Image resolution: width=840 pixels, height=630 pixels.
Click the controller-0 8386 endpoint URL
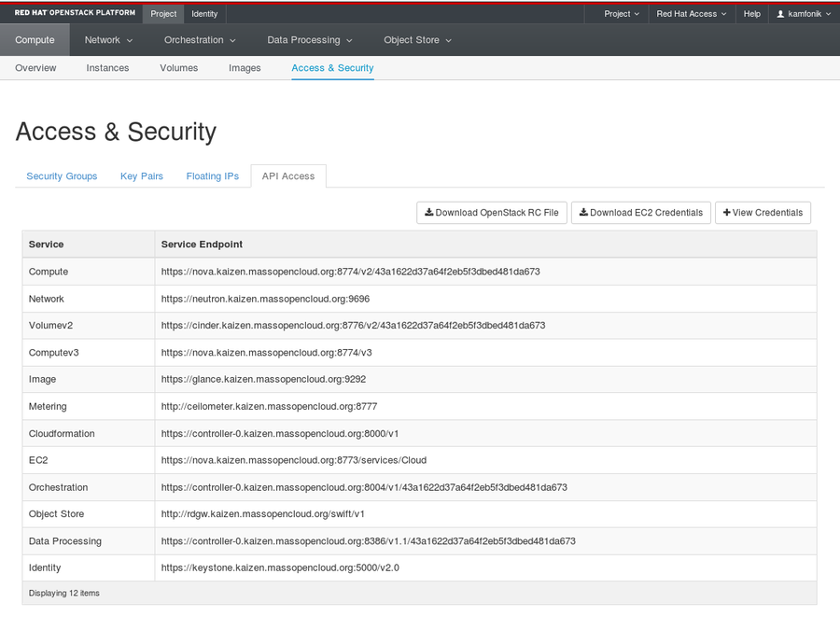[x=369, y=541]
